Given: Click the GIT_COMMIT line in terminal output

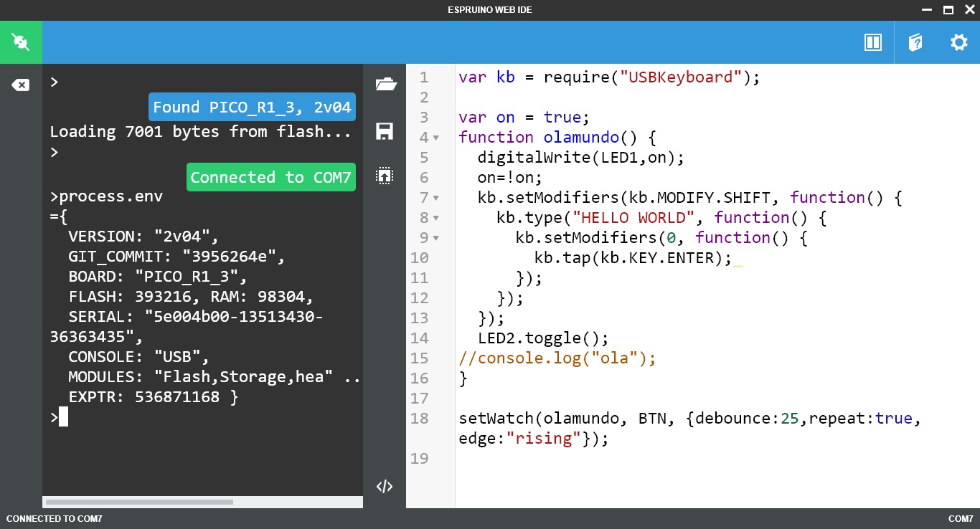Looking at the screenshot, I should pyautogui.click(x=176, y=257).
